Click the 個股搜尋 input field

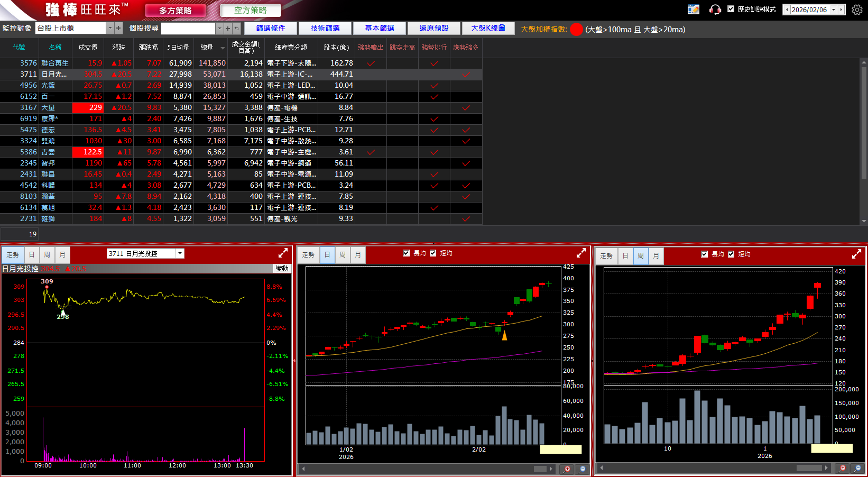pyautogui.click(x=188, y=28)
